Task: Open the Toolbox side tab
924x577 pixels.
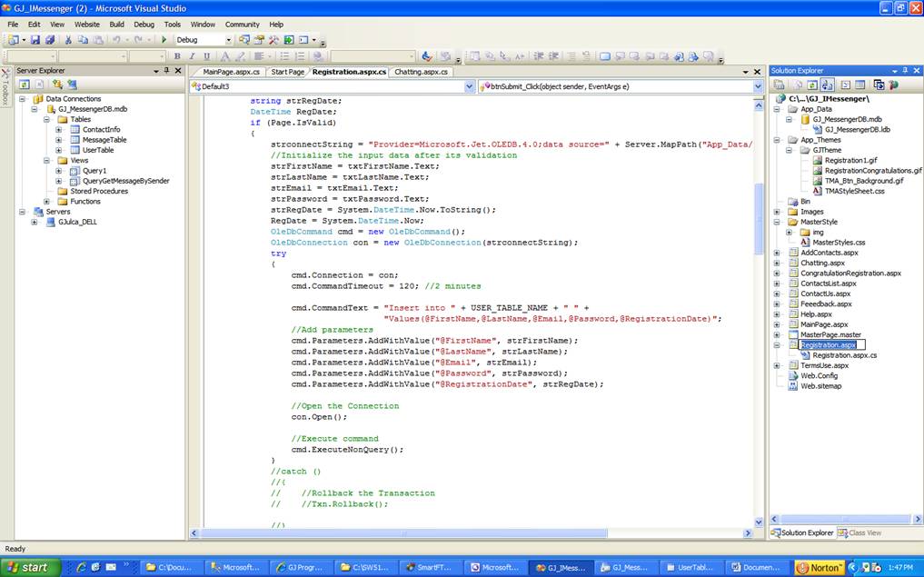Action: (x=5, y=86)
